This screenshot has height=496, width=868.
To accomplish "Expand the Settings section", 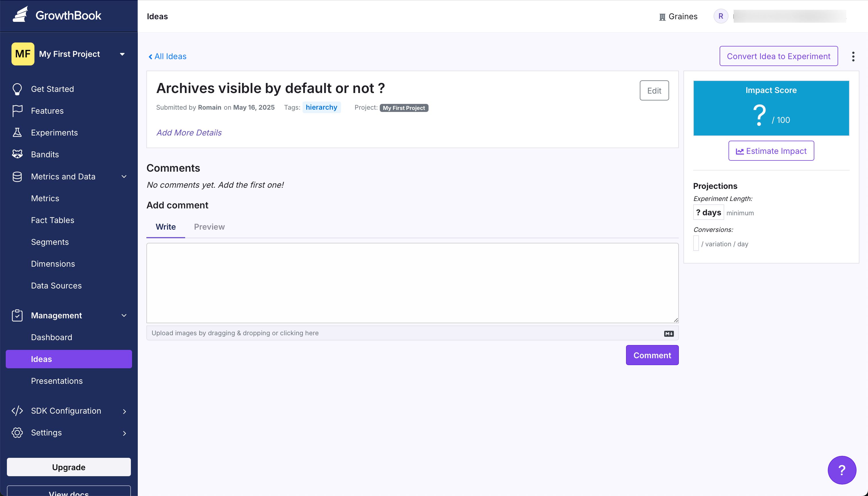I will [x=124, y=433].
